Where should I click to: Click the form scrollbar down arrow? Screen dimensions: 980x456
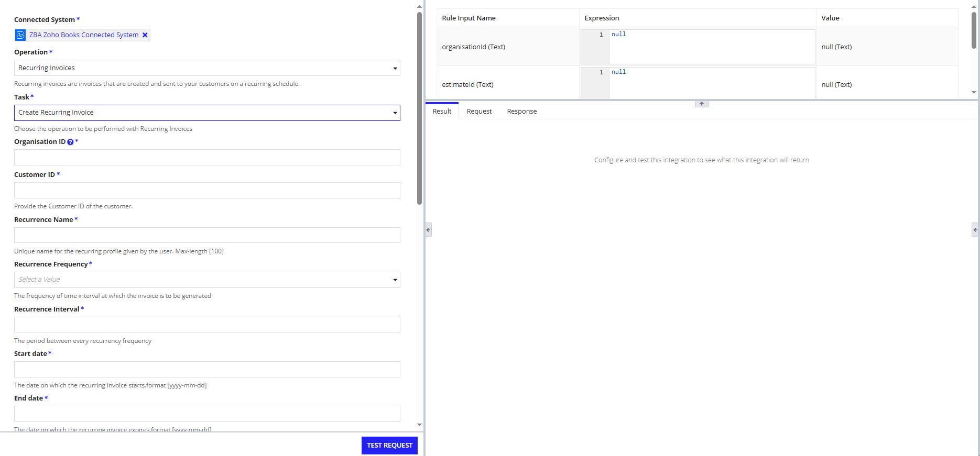pyautogui.click(x=419, y=425)
